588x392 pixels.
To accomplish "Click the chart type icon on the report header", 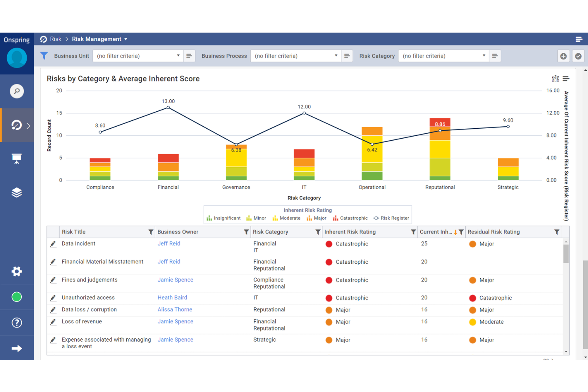I will tap(555, 79).
